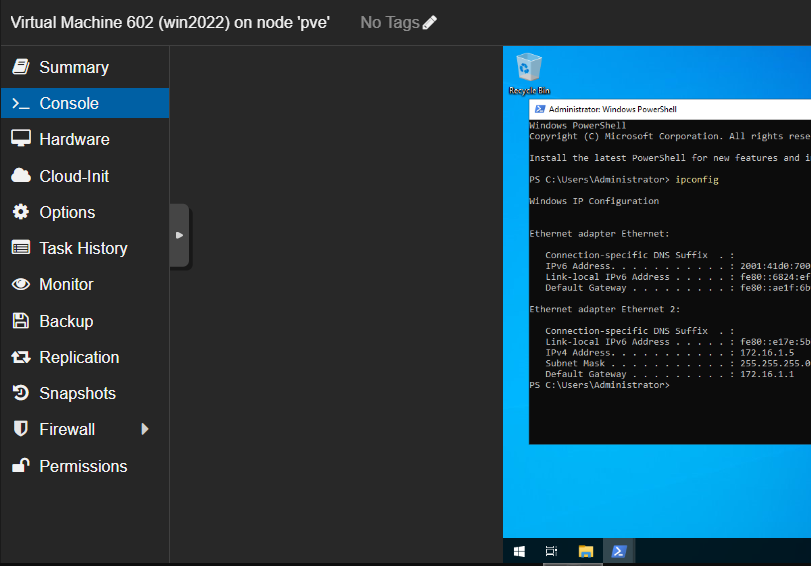The height and width of the screenshot is (566, 811).
Task: Open the Hardware menu entry
Action: click(x=85, y=139)
